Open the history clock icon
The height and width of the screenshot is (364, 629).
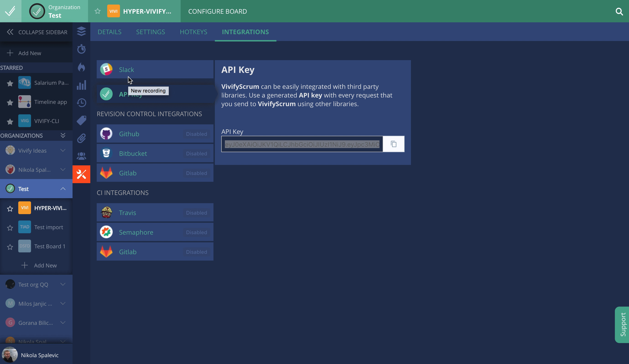point(81,103)
